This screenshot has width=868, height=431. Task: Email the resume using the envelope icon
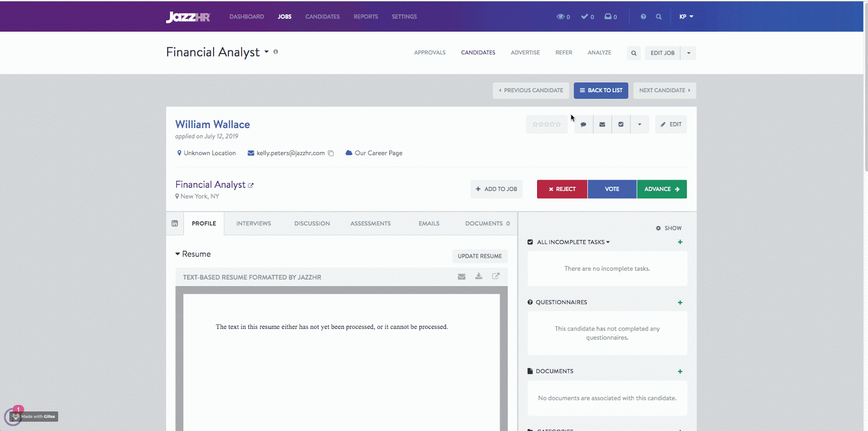click(462, 276)
